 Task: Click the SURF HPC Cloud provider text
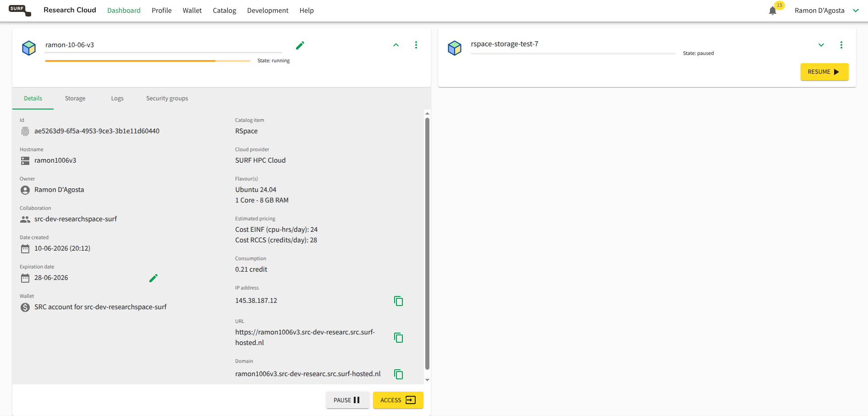point(260,160)
